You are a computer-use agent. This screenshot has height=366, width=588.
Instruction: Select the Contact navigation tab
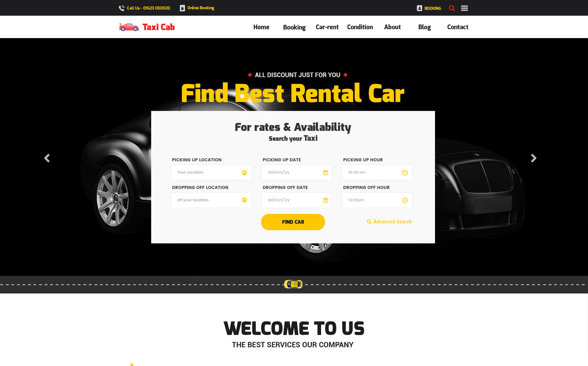458,27
